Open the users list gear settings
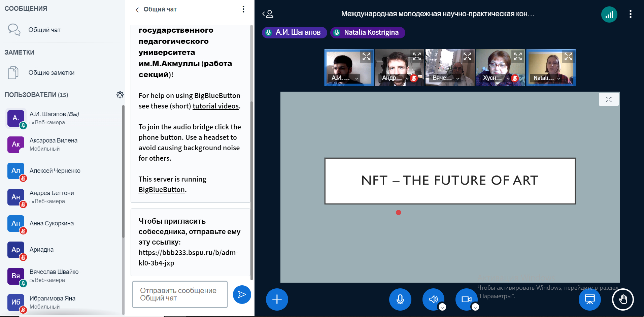644x317 pixels. [120, 95]
